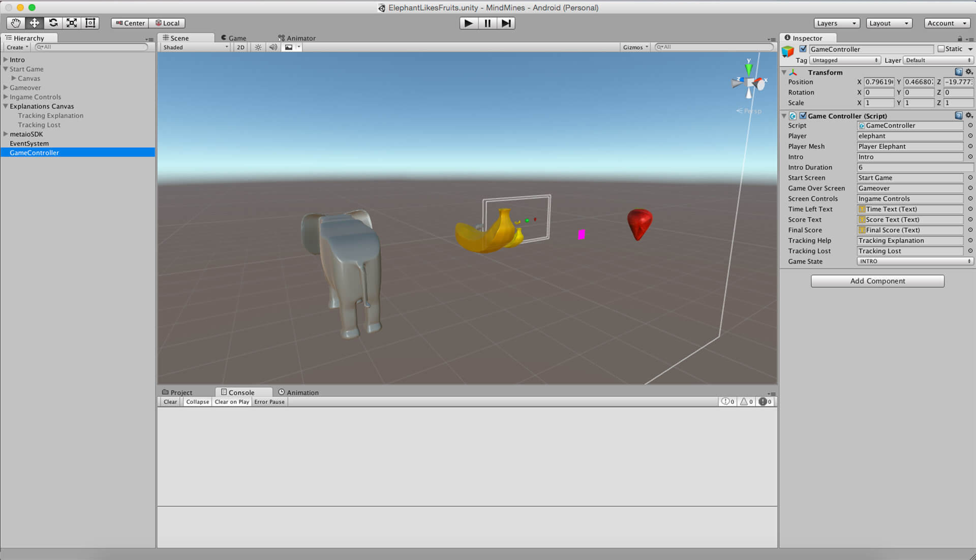
Task: Select the Scale tool
Action: (72, 23)
